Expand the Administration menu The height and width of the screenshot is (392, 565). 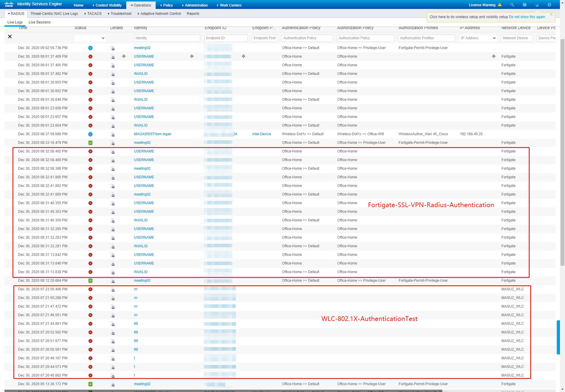pos(195,5)
